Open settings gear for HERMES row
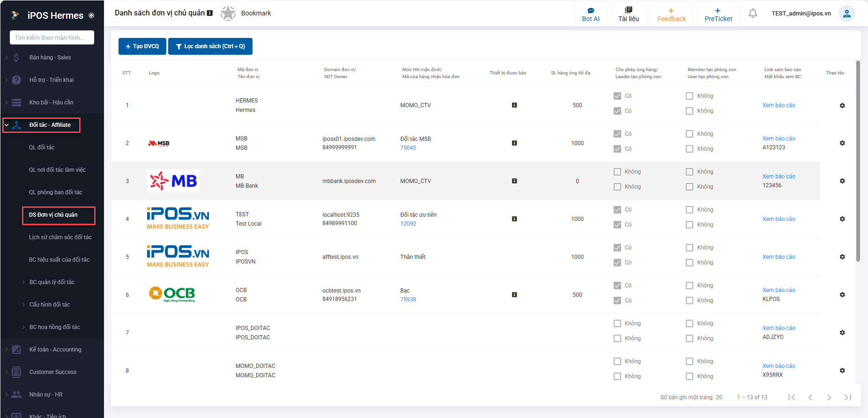 tap(842, 105)
